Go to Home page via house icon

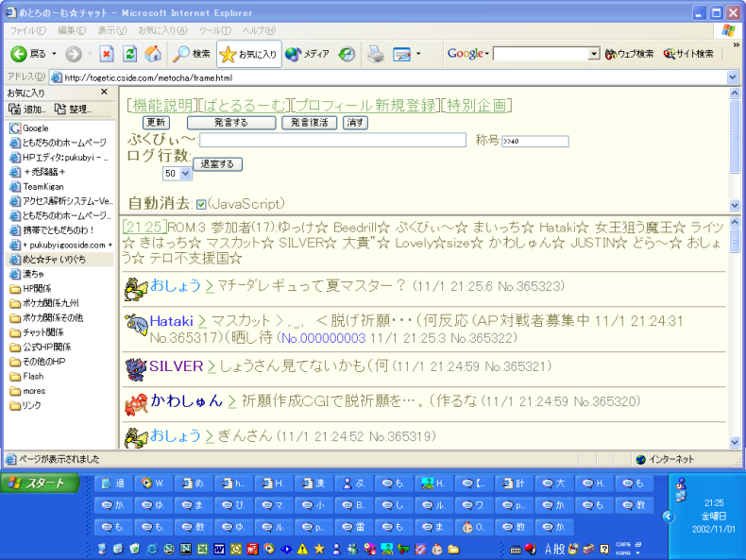pos(152,54)
